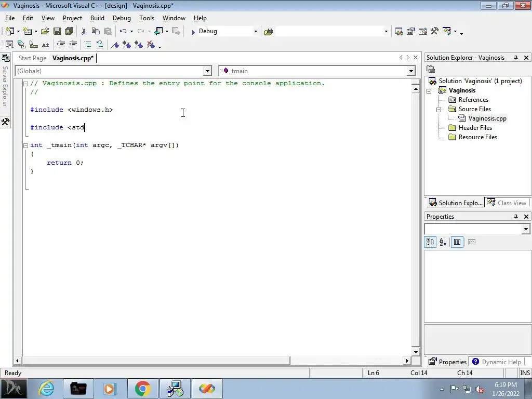Click the editor horizontal scrollbar thumb
532x399 pixels.
(155, 361)
